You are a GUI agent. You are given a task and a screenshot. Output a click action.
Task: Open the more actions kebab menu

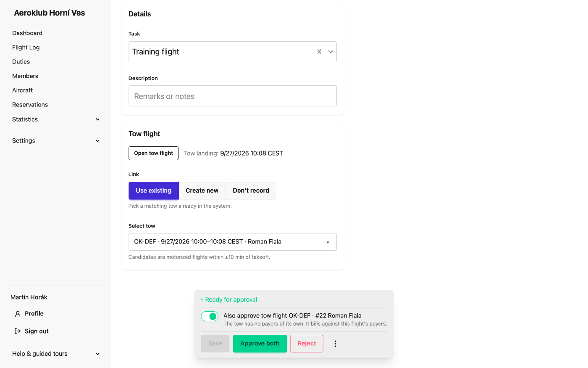(x=335, y=344)
